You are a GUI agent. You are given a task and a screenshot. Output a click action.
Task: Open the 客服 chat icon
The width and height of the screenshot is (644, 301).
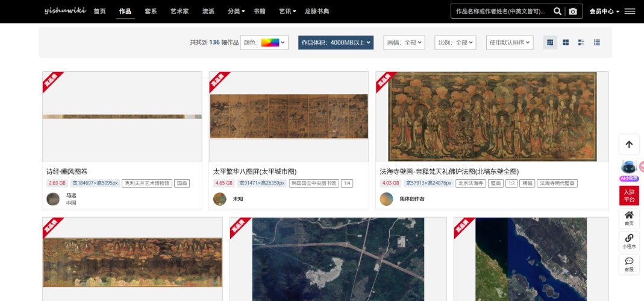[x=629, y=264]
